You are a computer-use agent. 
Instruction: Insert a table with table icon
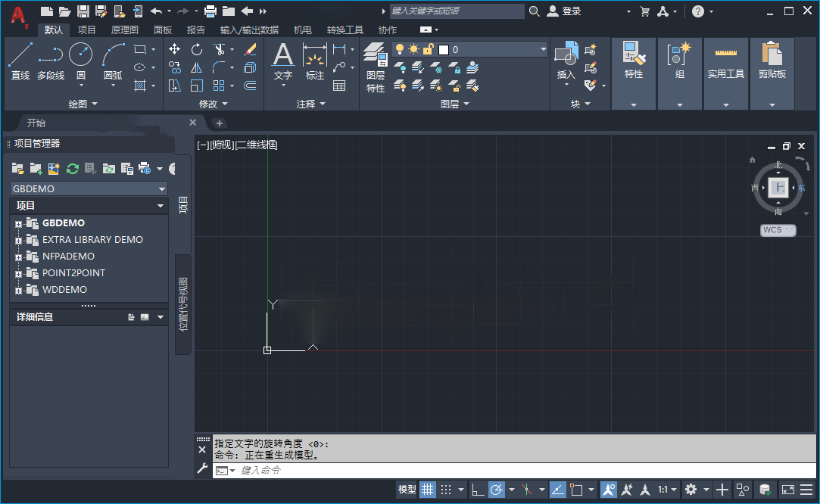(x=339, y=86)
